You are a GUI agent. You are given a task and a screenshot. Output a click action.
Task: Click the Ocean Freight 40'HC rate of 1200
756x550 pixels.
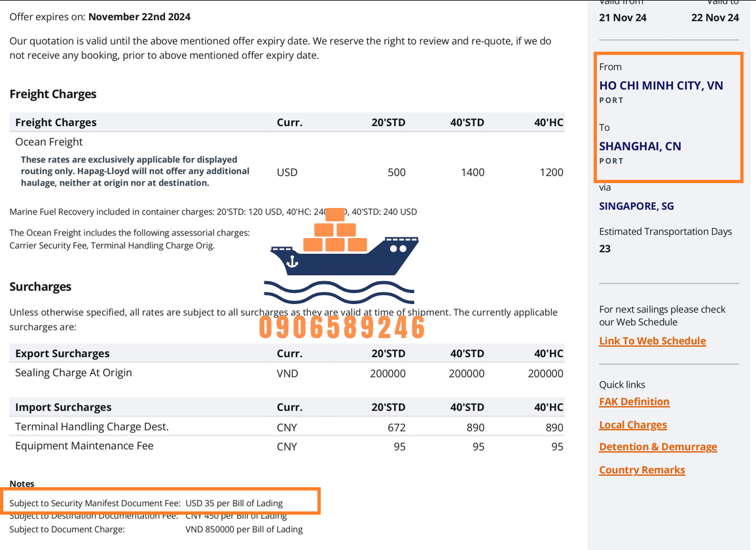tap(551, 173)
